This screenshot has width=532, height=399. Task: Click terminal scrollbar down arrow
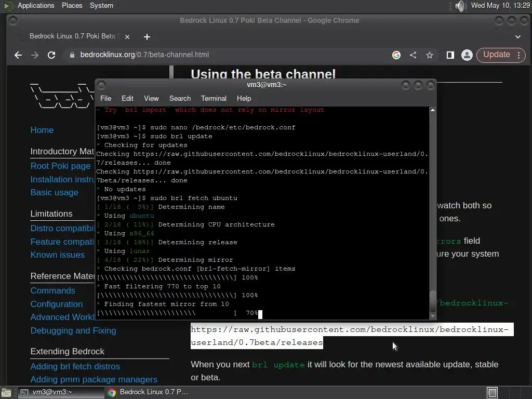click(433, 316)
